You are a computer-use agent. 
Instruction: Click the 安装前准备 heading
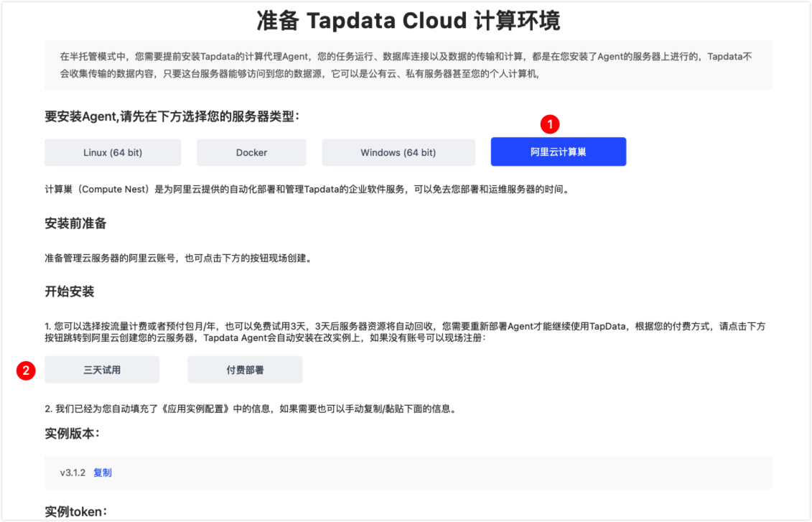[75, 223]
